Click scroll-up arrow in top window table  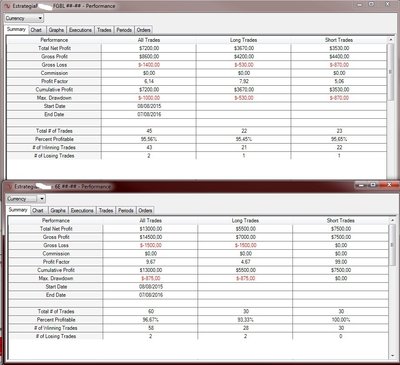[x=391, y=40]
